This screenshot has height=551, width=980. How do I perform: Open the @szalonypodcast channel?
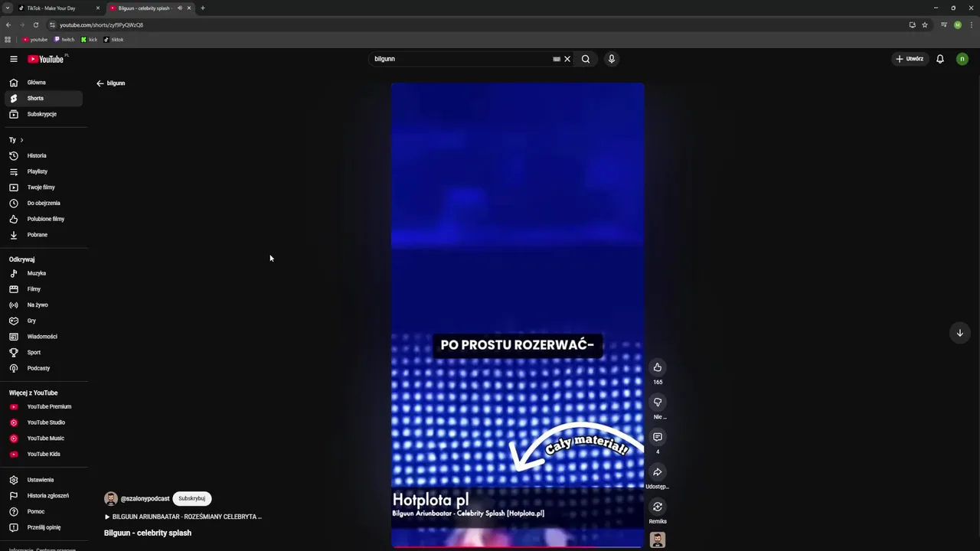coord(145,499)
